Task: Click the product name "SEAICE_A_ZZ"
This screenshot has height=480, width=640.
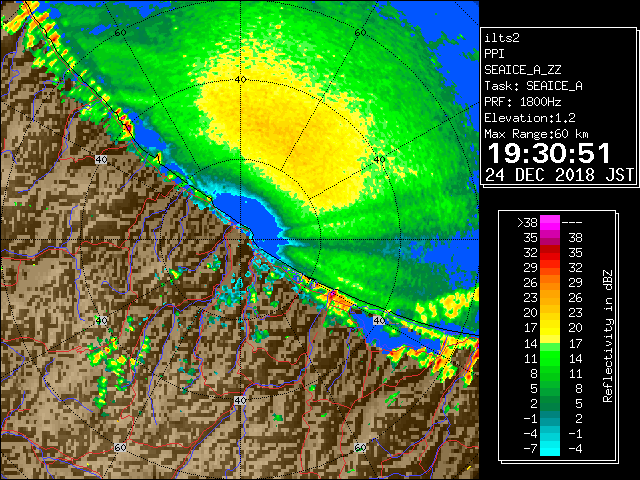Action: [x=523, y=70]
